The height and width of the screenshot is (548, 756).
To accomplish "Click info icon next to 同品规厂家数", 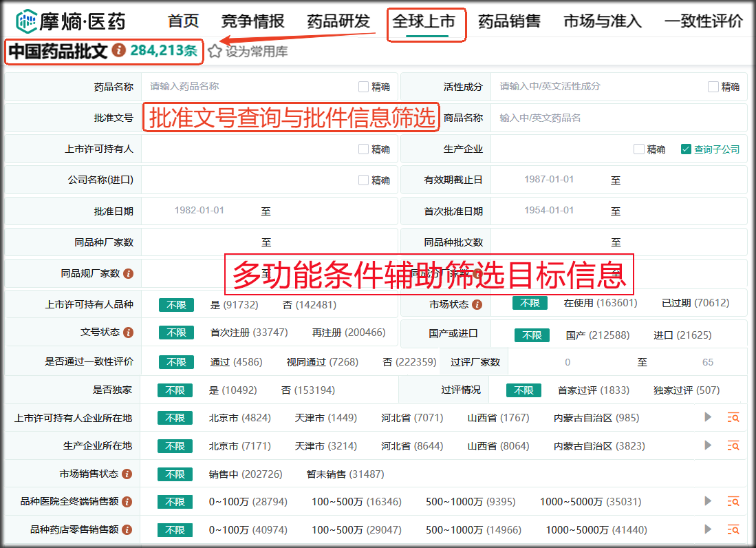I will [128, 274].
